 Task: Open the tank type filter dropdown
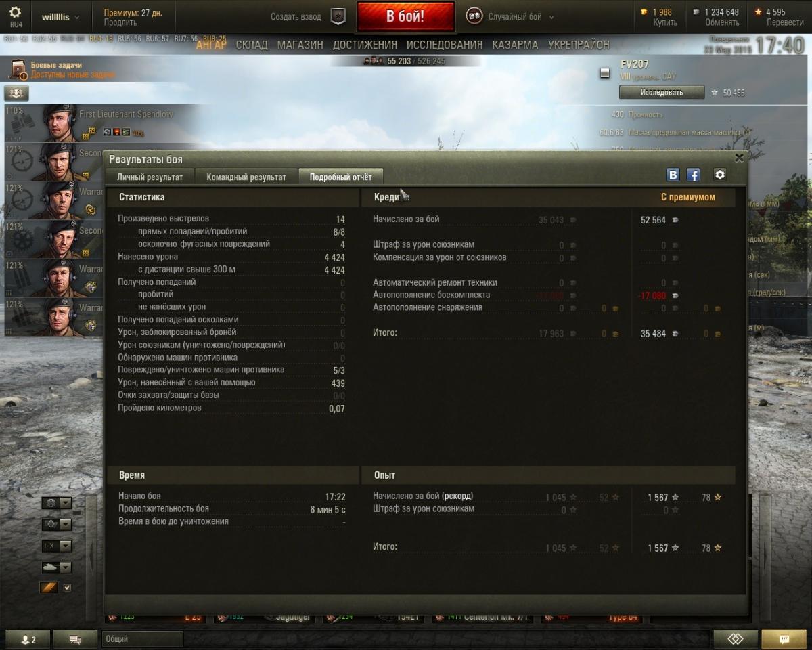pyautogui.click(x=57, y=567)
